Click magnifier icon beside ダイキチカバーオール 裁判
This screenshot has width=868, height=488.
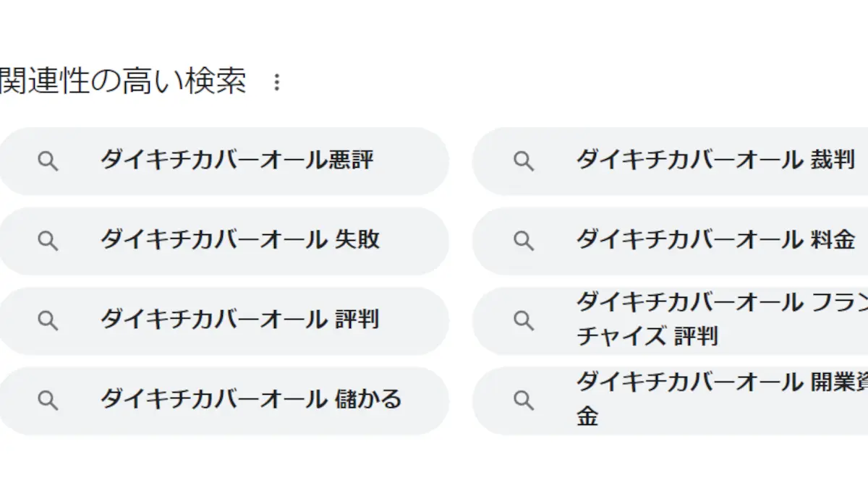tap(524, 161)
